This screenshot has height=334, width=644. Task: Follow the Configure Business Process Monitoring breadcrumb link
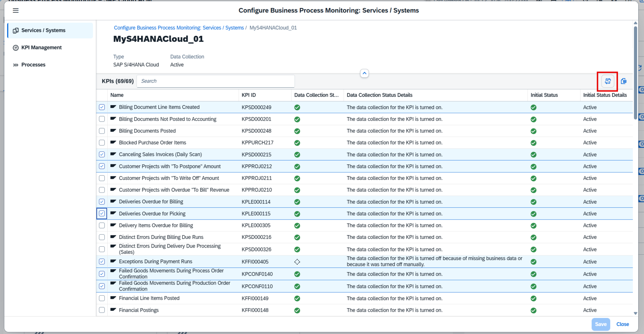click(x=179, y=28)
